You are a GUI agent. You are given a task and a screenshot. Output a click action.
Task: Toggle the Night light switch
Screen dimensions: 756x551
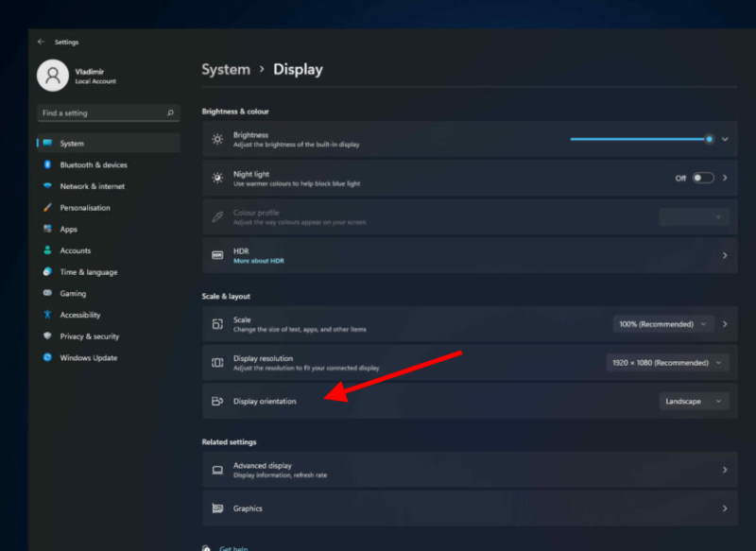702,178
